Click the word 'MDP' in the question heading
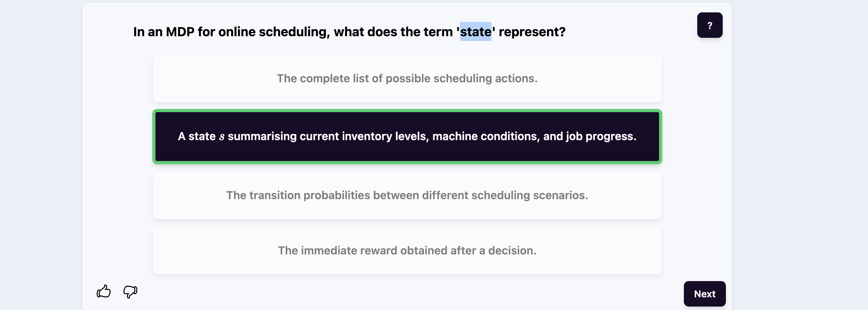This screenshot has width=868, height=310. 180,32
